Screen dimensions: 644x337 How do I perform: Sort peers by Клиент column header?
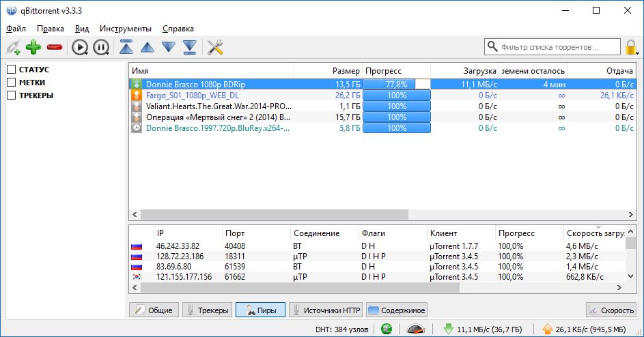point(461,233)
